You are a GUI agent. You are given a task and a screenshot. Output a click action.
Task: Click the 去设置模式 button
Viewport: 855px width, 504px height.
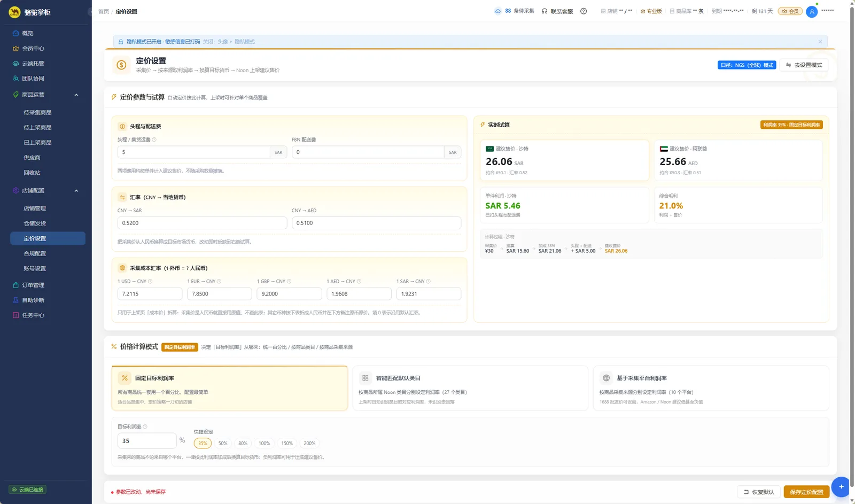804,65
